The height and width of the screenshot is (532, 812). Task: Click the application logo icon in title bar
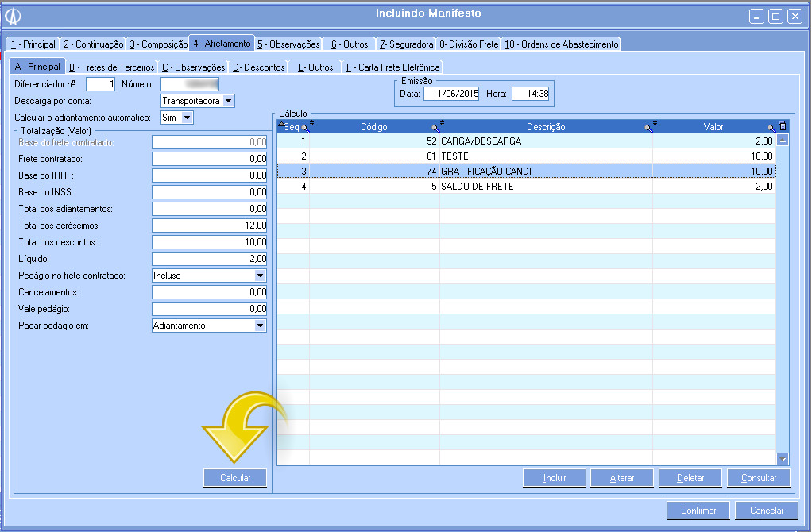click(x=13, y=16)
